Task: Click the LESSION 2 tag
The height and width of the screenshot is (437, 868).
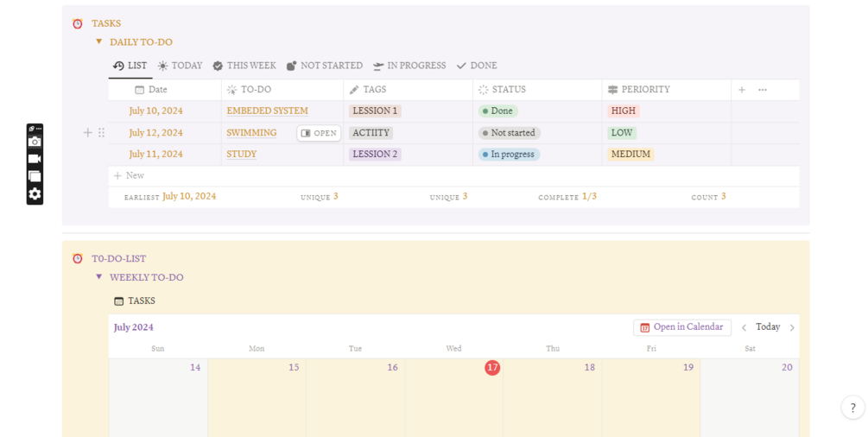Action: tap(375, 154)
